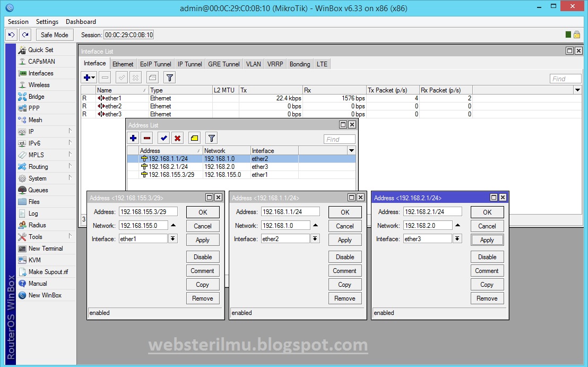Open Address List columns dropdown arrow
The width and height of the screenshot is (588, 367).
pos(351,150)
